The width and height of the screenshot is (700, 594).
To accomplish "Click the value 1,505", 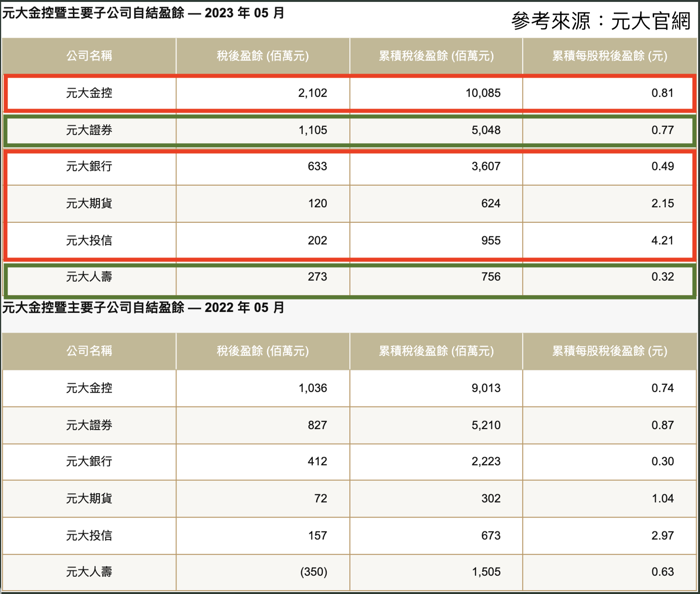I will [486, 572].
